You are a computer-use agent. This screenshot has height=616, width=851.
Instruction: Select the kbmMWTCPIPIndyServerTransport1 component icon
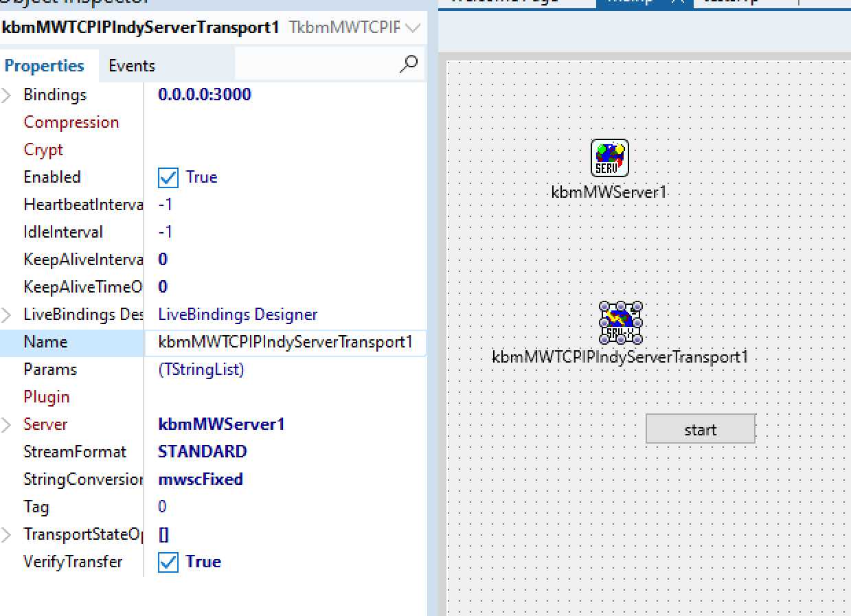click(x=621, y=323)
